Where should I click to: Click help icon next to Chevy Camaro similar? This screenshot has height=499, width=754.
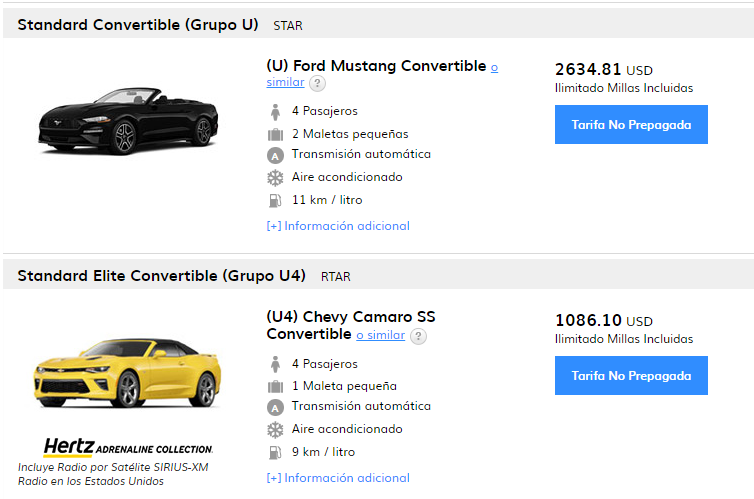point(418,336)
